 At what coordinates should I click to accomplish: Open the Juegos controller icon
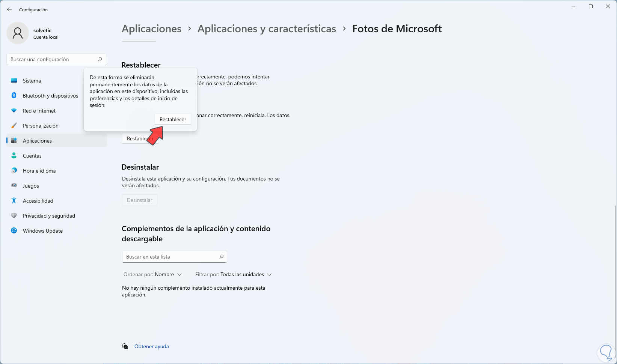point(14,186)
